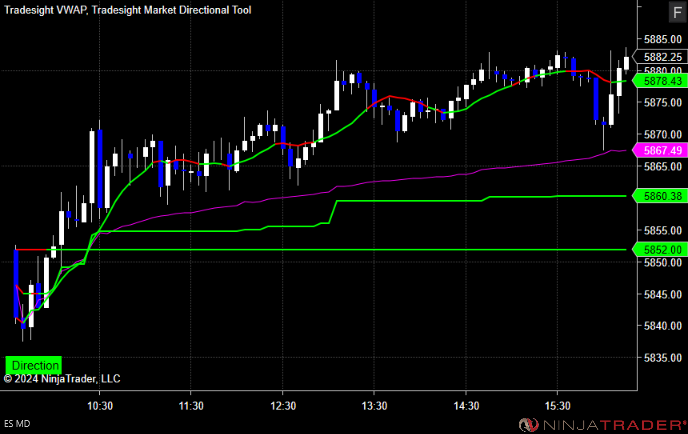The height and width of the screenshot is (434, 688).
Task: Click the 5865.00 price axis label
Action: (663, 167)
